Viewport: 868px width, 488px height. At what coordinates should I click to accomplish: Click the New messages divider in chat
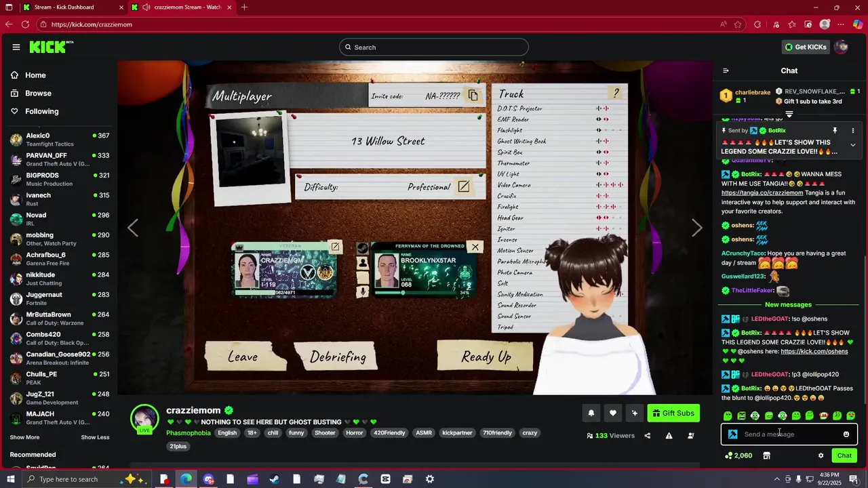[788, 305]
